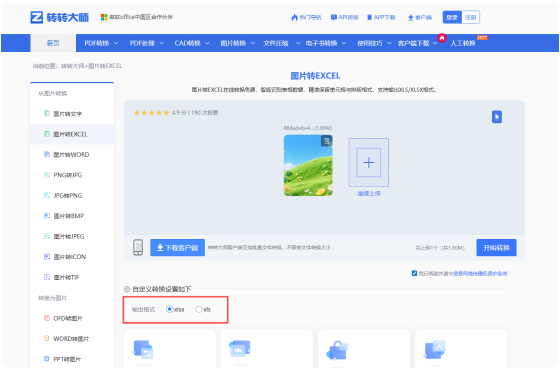Click the JPG转PNG sidebar icon
Image resolution: width=560 pixels, height=369 pixels.
(47, 195)
